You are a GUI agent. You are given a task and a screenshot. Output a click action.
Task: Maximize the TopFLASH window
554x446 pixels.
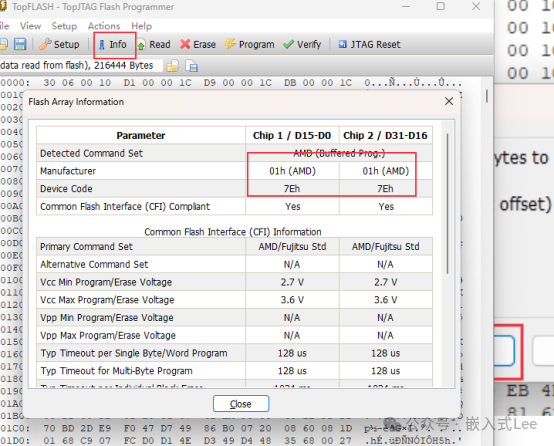click(x=441, y=6)
